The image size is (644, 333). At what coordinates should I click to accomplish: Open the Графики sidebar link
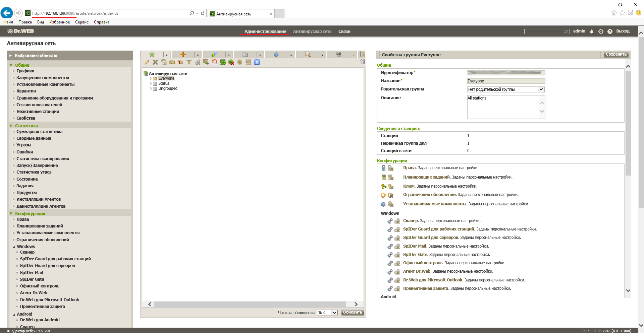[x=25, y=71]
